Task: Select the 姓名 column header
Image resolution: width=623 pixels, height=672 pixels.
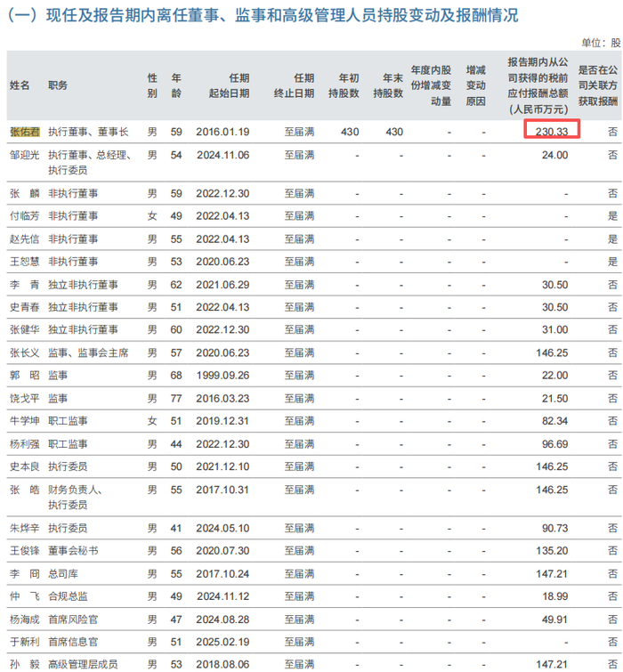Action: pyautogui.click(x=20, y=85)
